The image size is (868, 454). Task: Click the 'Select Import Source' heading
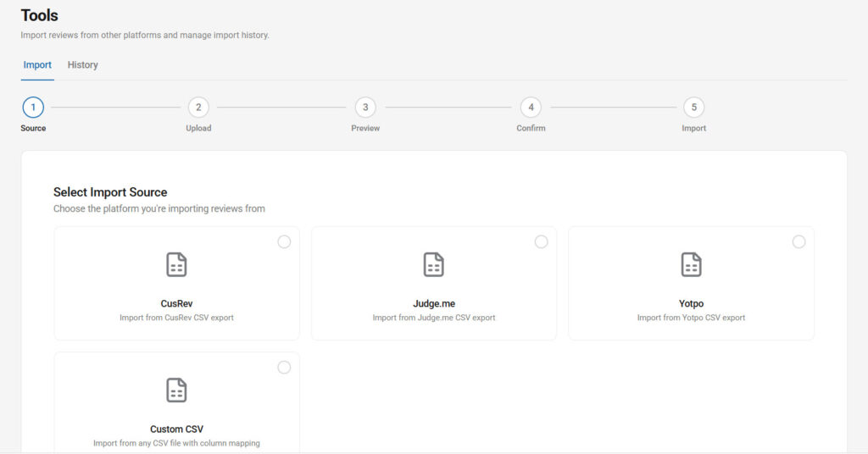pyautogui.click(x=110, y=192)
